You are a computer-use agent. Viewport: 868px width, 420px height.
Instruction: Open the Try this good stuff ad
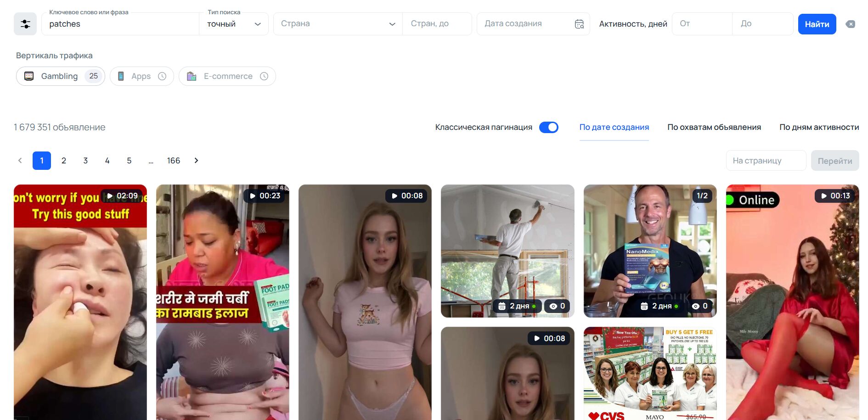(80, 302)
